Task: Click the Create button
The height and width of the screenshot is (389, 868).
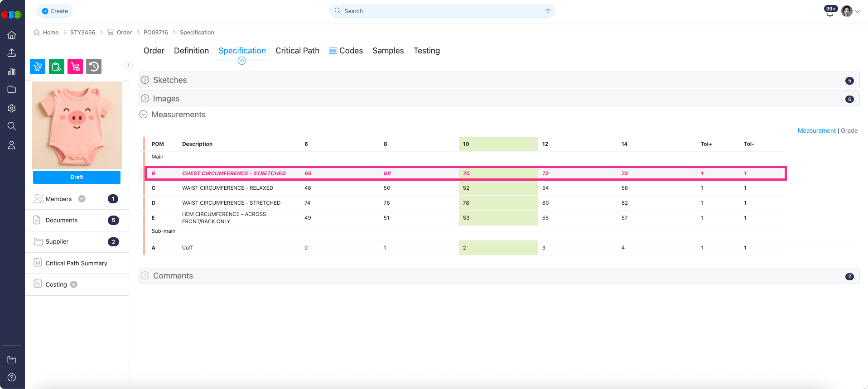Action: pos(55,11)
